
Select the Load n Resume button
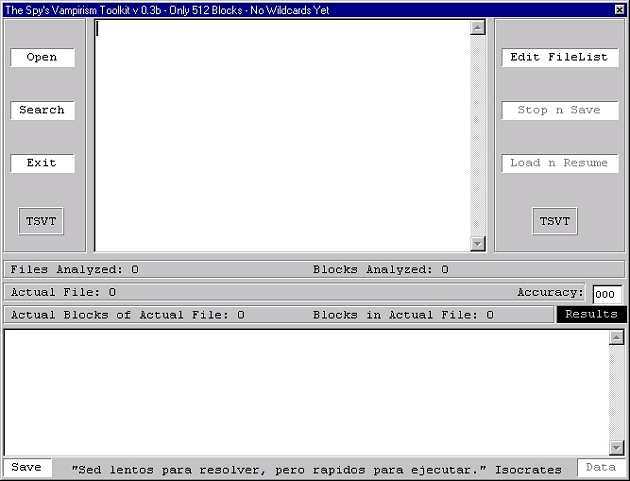(559, 163)
